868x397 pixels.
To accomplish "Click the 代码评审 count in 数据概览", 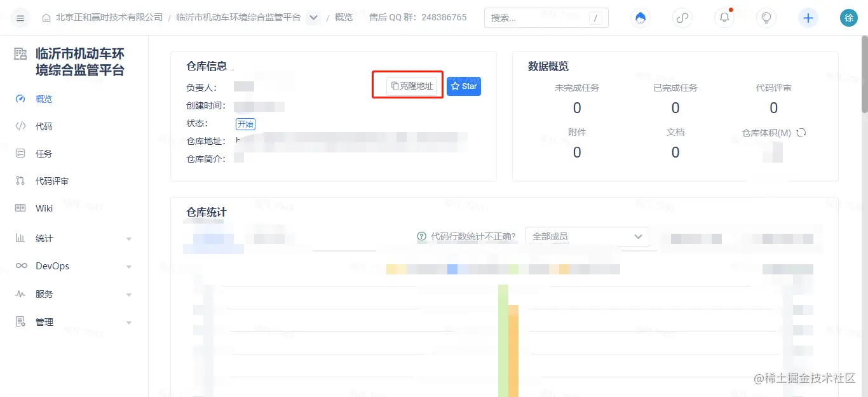I will pyautogui.click(x=774, y=108).
